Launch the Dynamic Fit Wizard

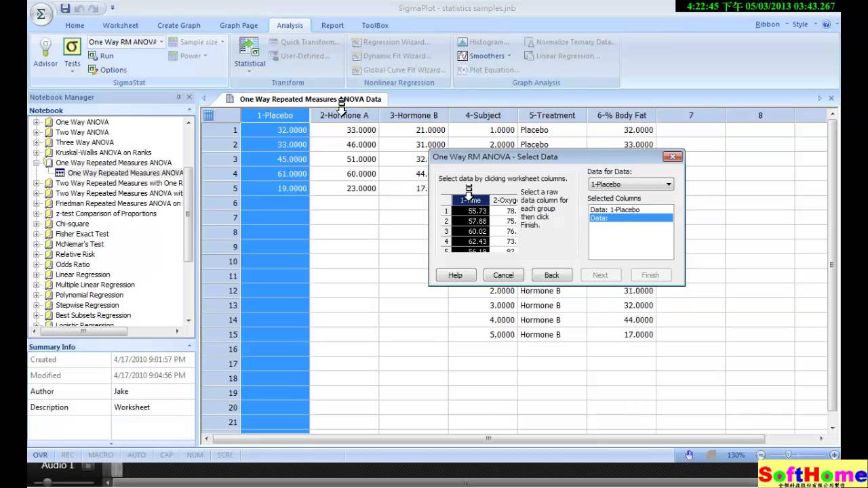point(391,56)
